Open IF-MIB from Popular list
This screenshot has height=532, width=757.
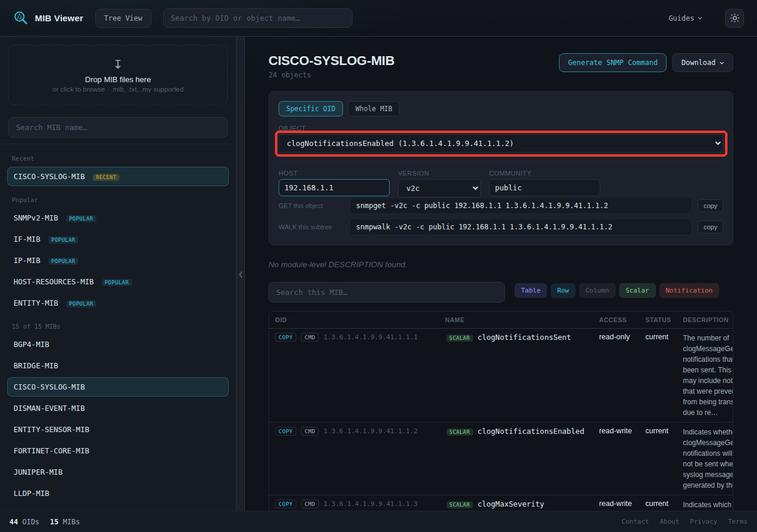coord(118,239)
